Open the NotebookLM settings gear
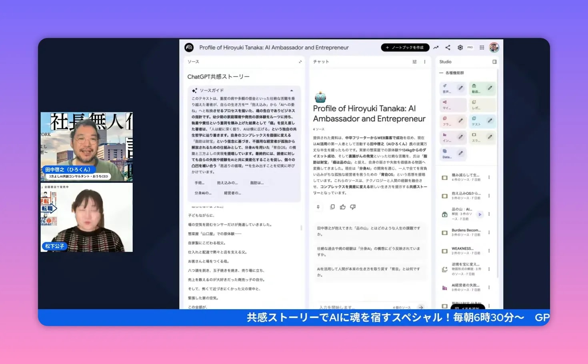588x364 pixels. coord(460,47)
